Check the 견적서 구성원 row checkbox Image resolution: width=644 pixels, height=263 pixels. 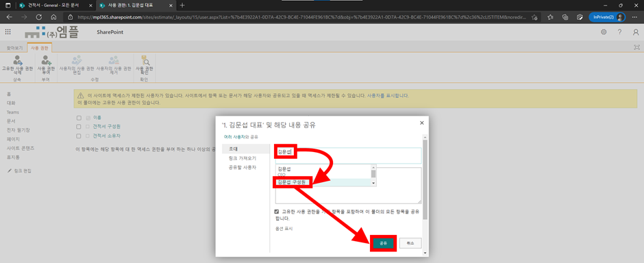coord(79,127)
